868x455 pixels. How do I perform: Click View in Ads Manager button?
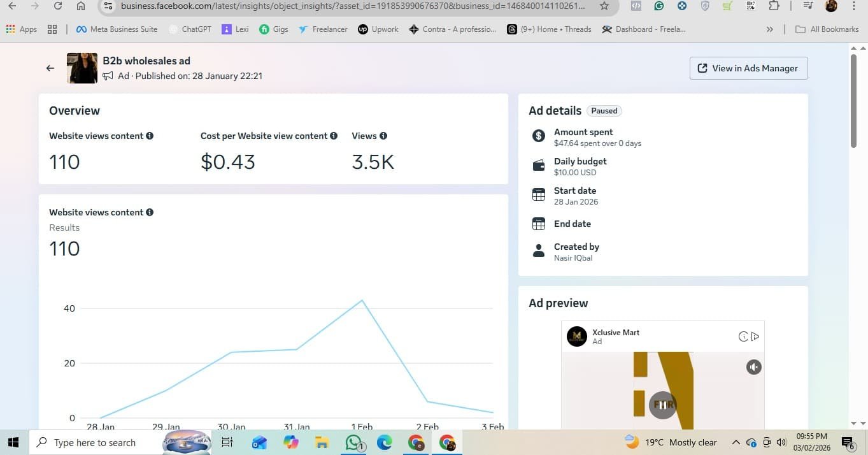[x=748, y=68]
